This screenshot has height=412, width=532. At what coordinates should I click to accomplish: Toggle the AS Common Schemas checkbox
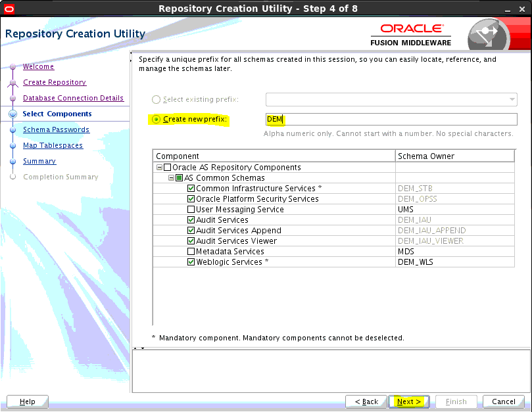pyautogui.click(x=179, y=177)
